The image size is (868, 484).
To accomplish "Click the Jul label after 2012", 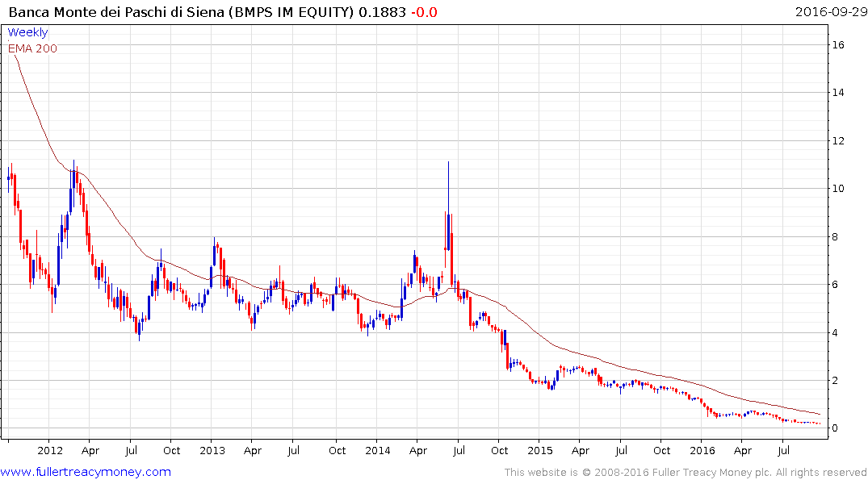I will tap(131, 450).
